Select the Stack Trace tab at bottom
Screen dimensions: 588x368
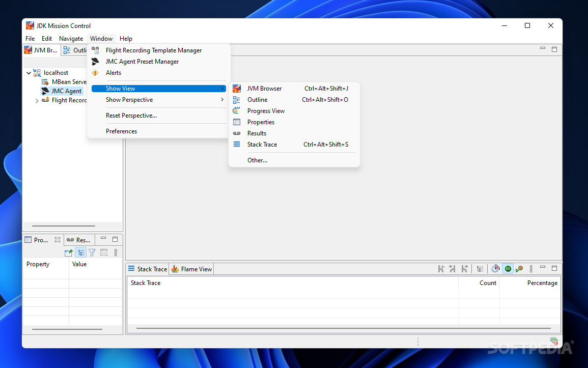148,269
